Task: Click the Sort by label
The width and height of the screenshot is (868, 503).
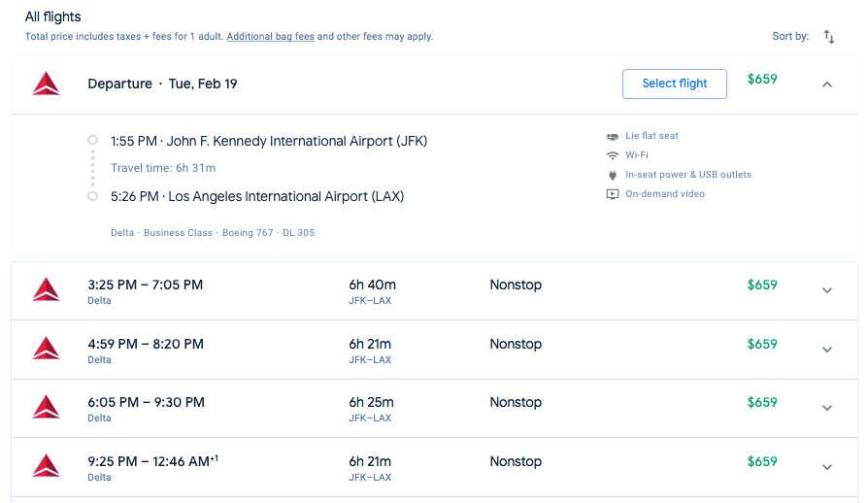Action: pyautogui.click(x=790, y=37)
